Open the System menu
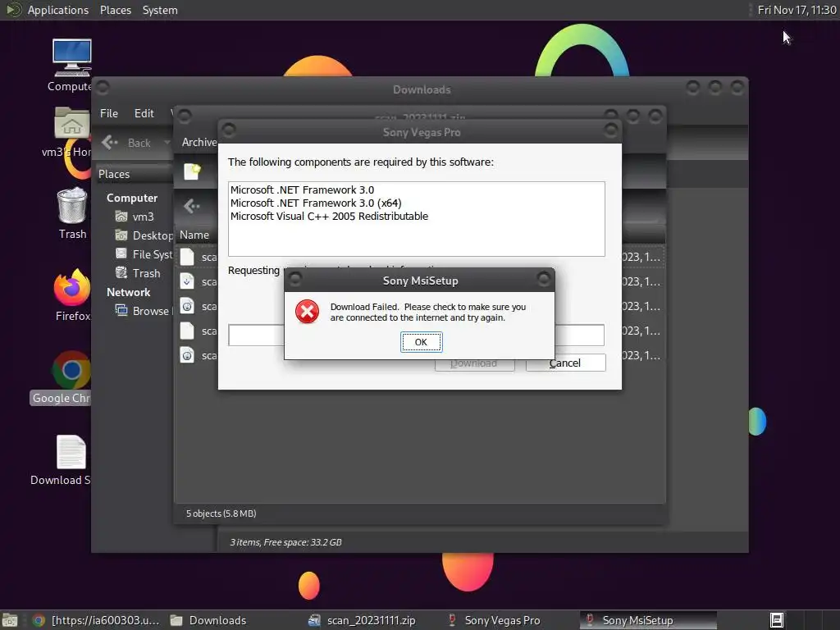Screen dimensions: 840x630 coord(160,10)
